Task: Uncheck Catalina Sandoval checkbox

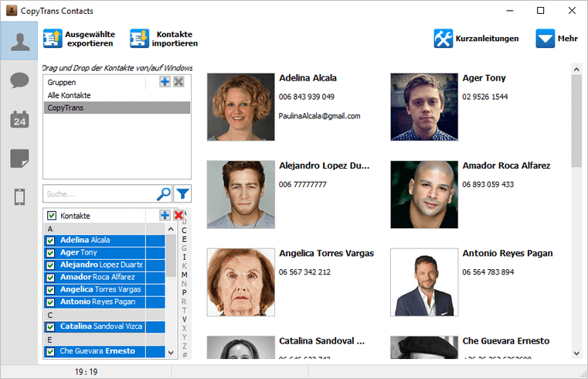Action: click(x=50, y=327)
